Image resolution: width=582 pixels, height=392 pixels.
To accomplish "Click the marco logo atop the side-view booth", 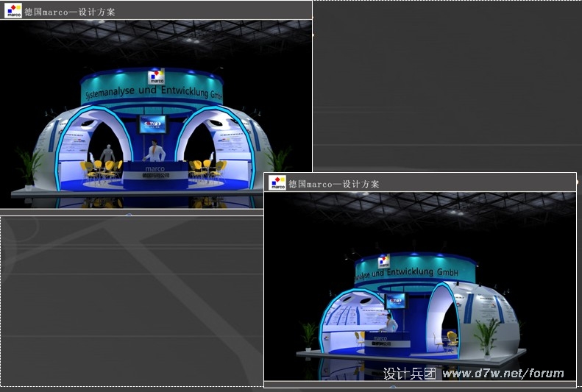I will 384,261.
